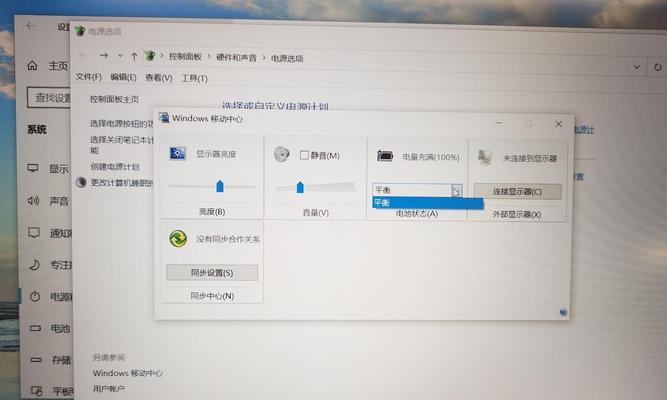Click the storage icon in Settings sidebar

click(36, 360)
